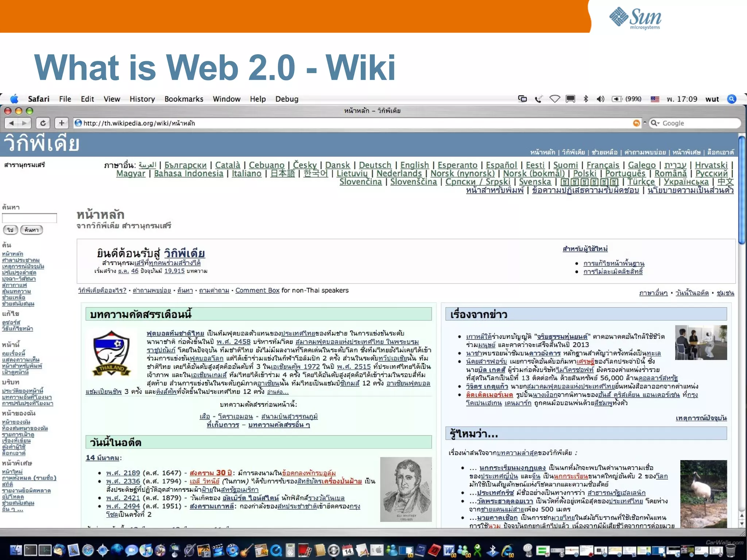Screen dimensions: 747x560
Task: Click the Français language link
Action: (x=603, y=165)
